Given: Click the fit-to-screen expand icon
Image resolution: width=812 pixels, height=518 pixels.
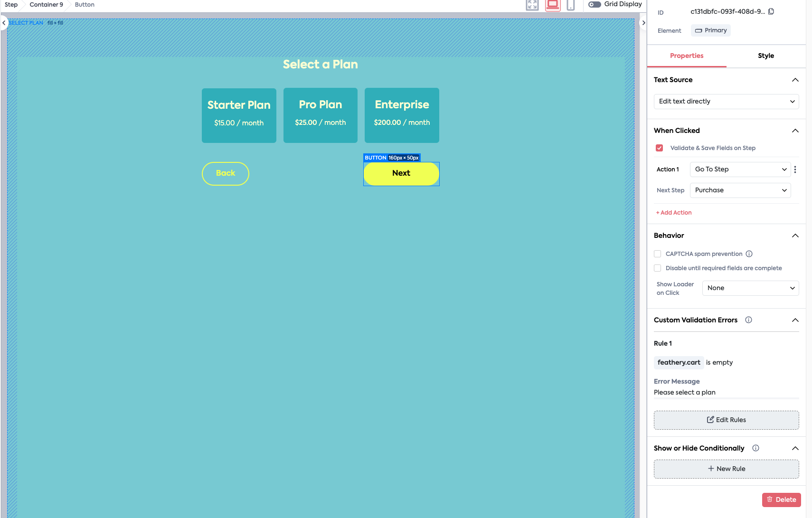Looking at the screenshot, I should (532, 5).
